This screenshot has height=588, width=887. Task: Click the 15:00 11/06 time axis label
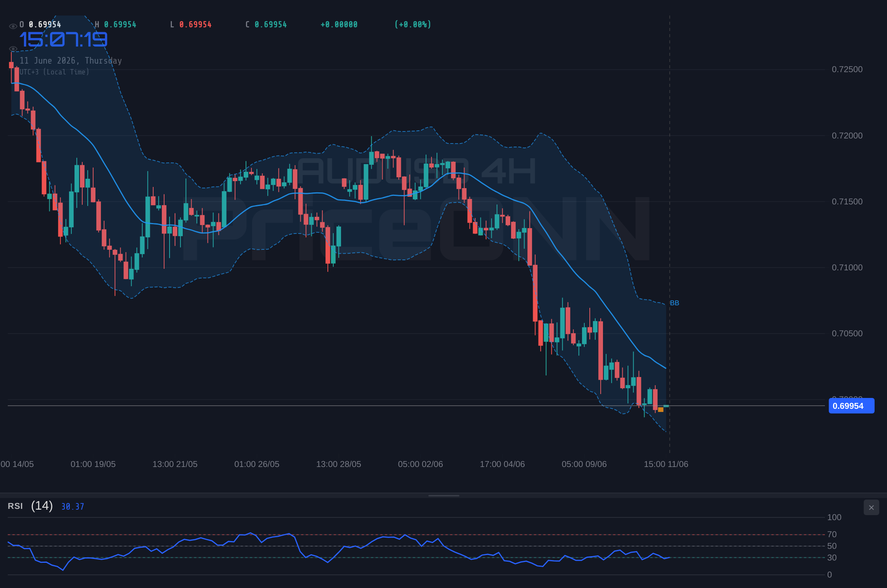pos(666,464)
